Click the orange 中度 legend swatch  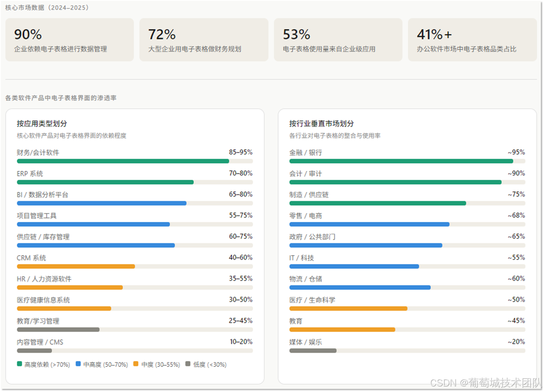coord(136,364)
